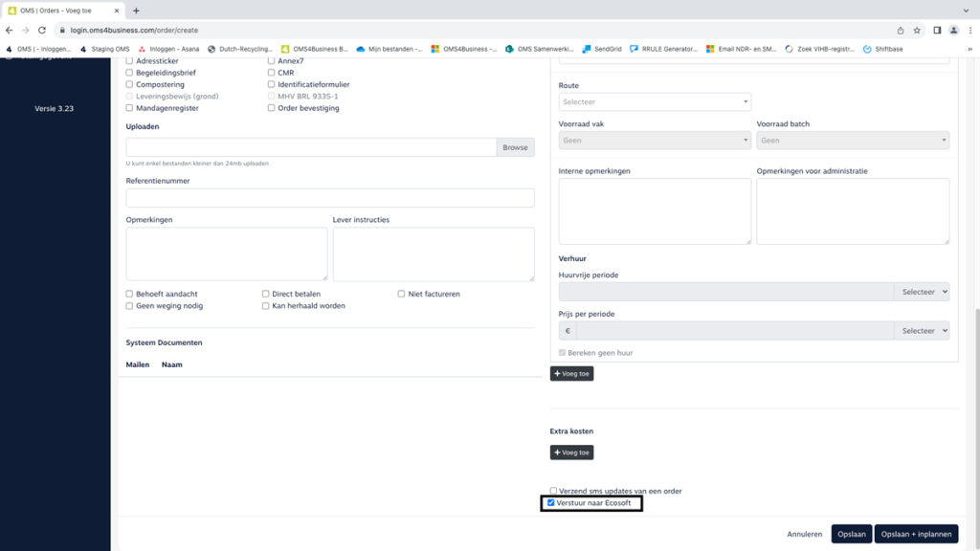
Task: Click the browser back arrow
Action: point(10,30)
